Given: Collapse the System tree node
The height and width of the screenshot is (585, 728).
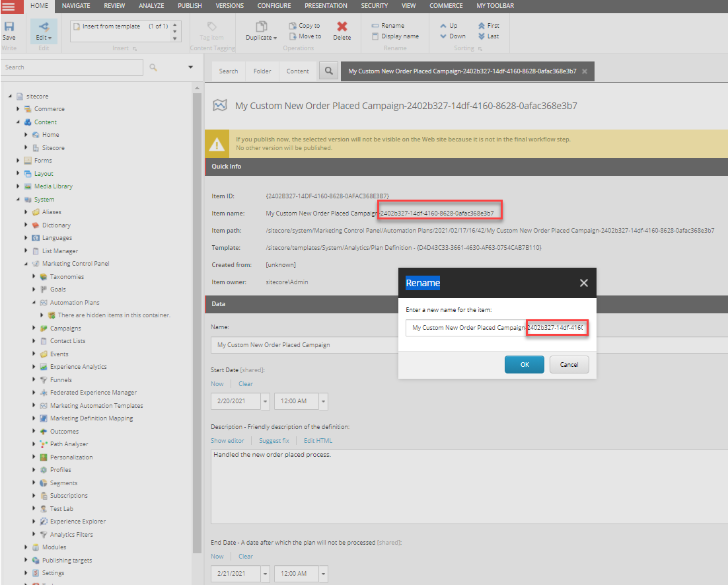Looking at the screenshot, I should pos(18,200).
